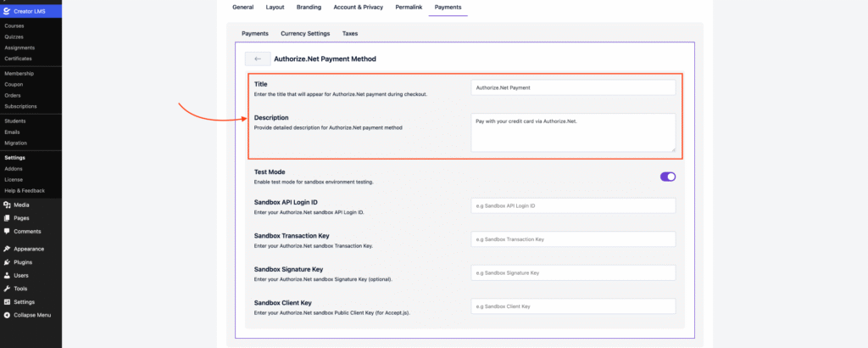Open the Currency Settings sub-tab
This screenshot has width=868, height=348.
(305, 33)
